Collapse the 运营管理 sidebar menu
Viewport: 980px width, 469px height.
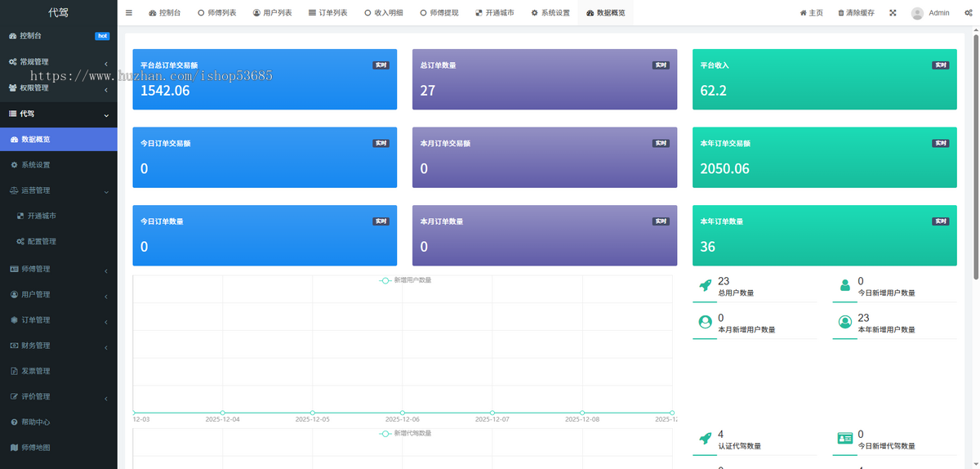(57, 190)
